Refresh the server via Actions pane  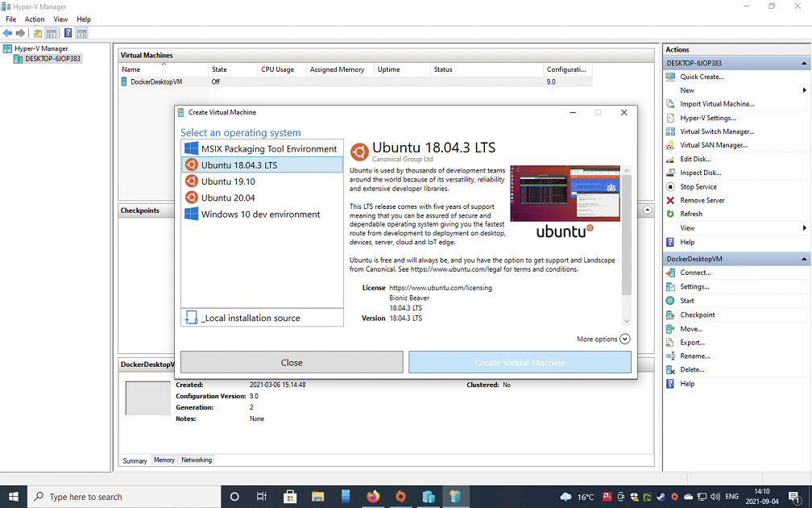[x=691, y=214]
